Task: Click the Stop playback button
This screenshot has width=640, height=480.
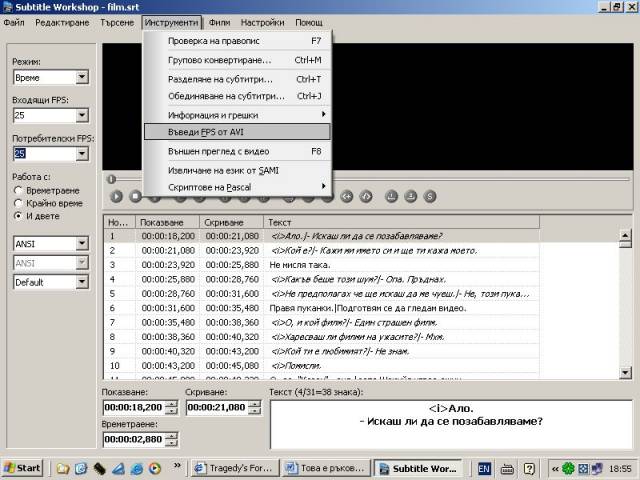Action: click(x=136, y=196)
